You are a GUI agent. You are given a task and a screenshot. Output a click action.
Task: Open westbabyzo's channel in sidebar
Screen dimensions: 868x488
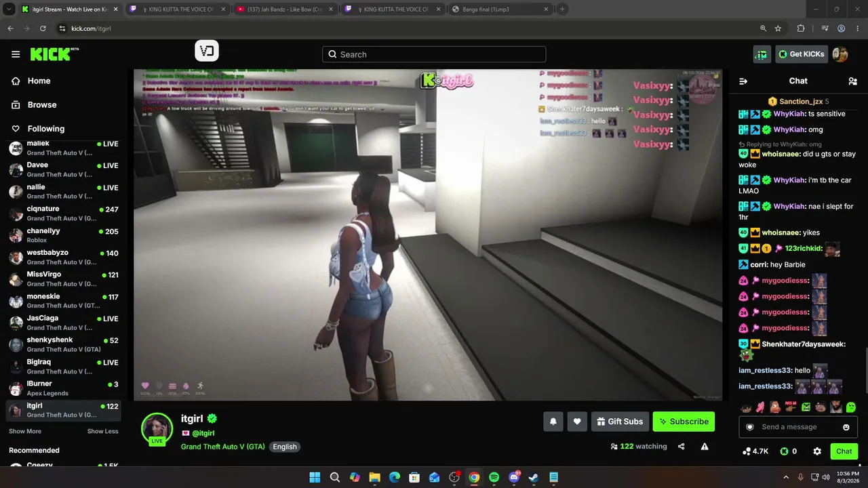tap(64, 257)
